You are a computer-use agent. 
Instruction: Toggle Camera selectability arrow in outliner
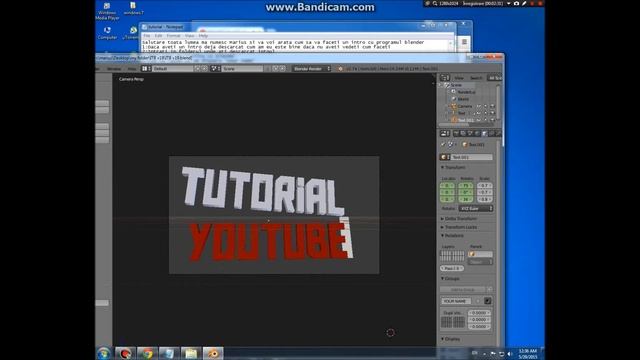[x=486, y=106]
